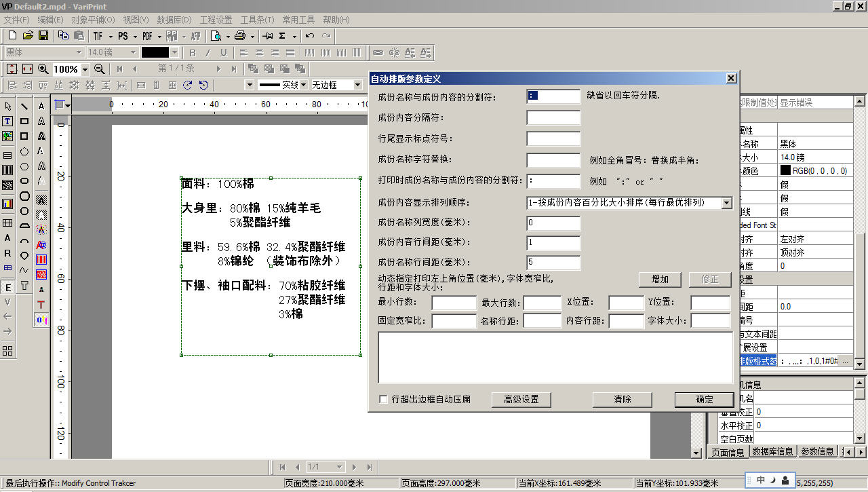This screenshot has height=492, width=868.
Task: Toggle underline U formatting
Action: 224,52
